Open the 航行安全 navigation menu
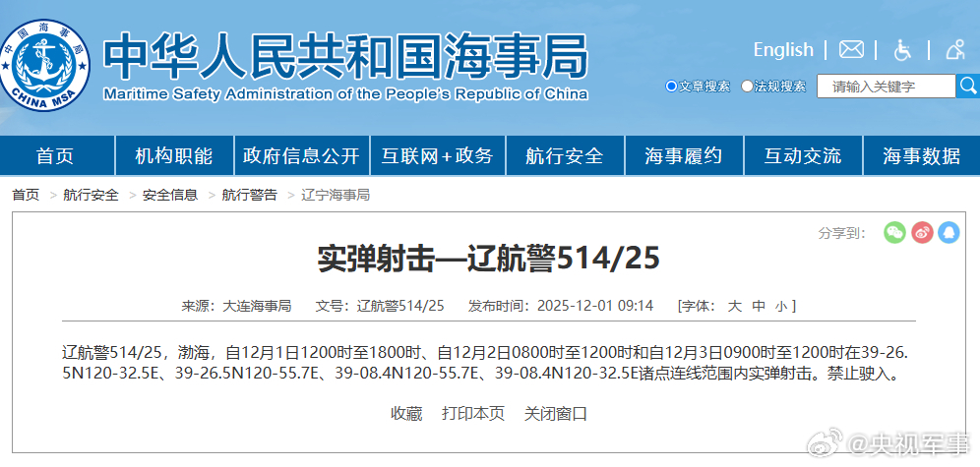The image size is (980, 467). point(565,155)
